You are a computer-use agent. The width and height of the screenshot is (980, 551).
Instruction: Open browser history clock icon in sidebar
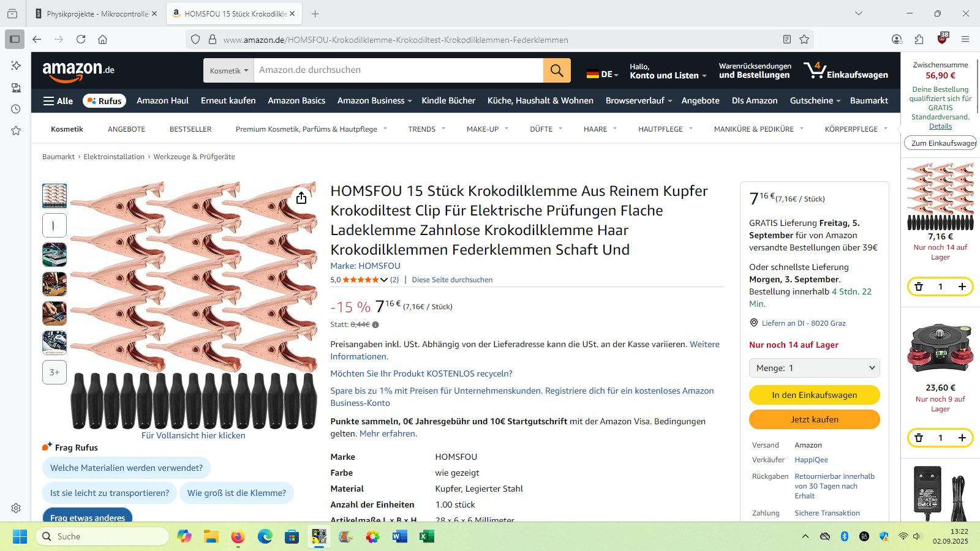tap(16, 109)
